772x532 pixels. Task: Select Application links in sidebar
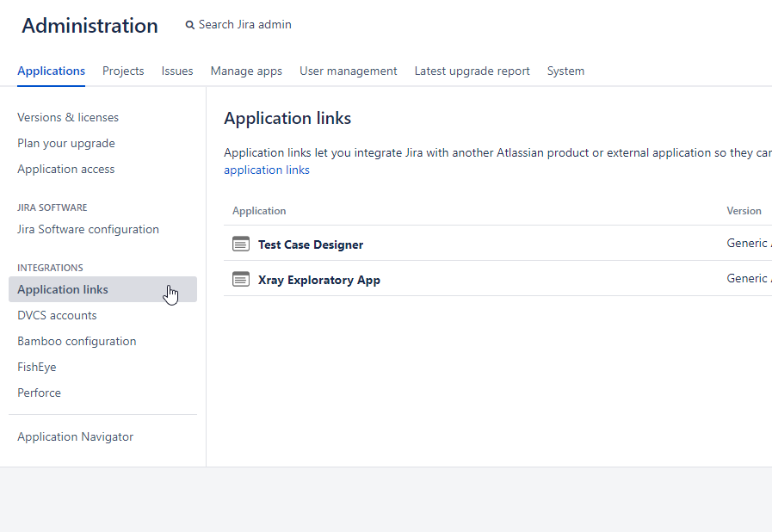click(x=102, y=289)
